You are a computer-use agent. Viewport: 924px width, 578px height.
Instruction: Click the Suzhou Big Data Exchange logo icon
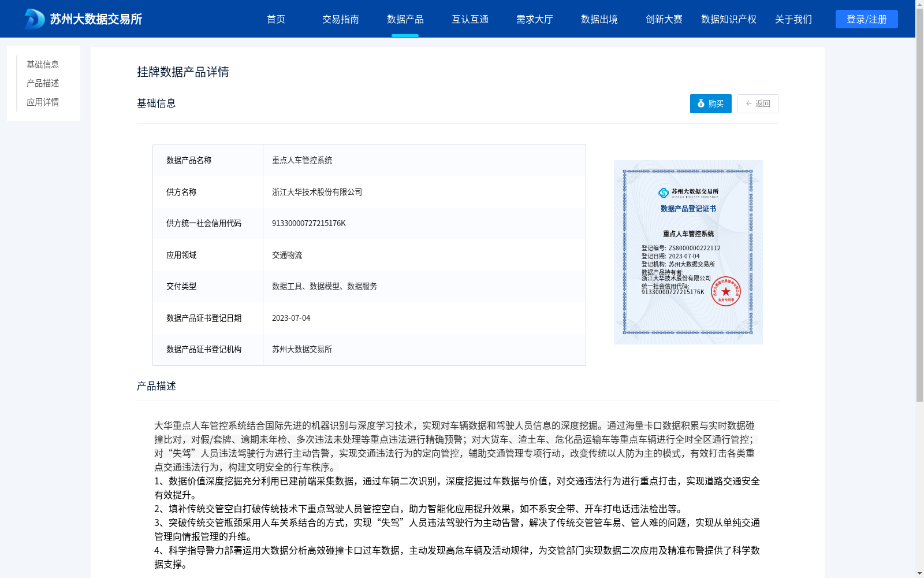click(x=34, y=19)
